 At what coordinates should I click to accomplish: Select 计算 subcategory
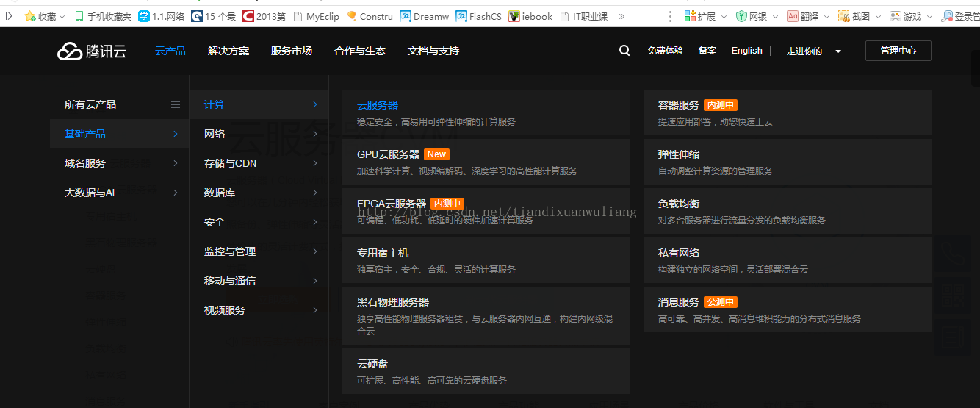pos(259,104)
